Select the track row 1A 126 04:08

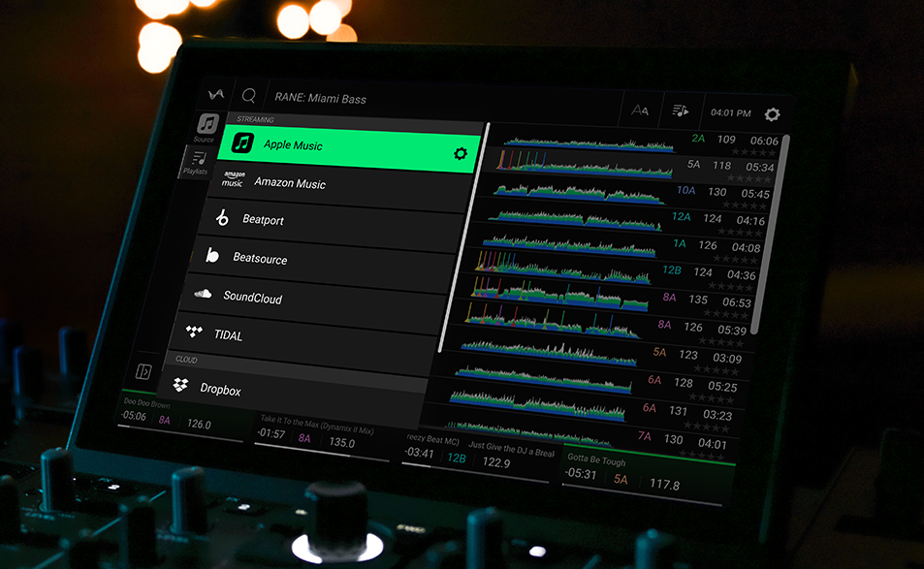tap(620, 246)
